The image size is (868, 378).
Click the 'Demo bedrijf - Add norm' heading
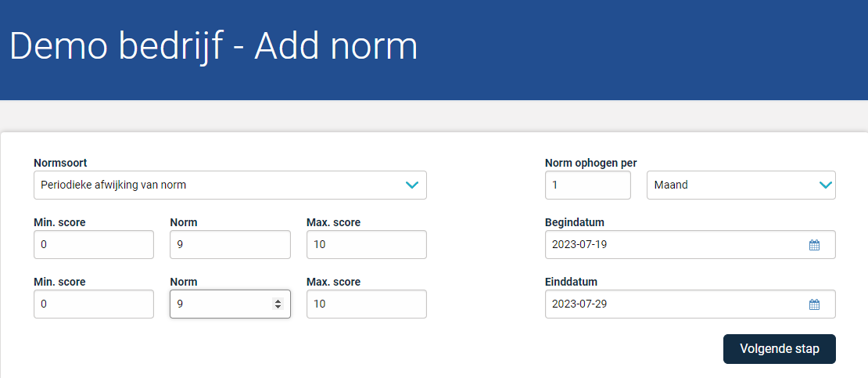213,46
